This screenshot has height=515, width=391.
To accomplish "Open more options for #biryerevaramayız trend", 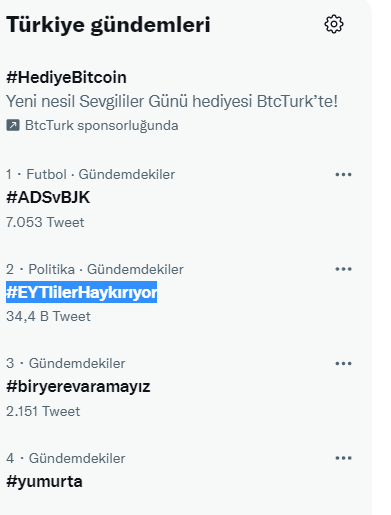I will (x=343, y=363).
